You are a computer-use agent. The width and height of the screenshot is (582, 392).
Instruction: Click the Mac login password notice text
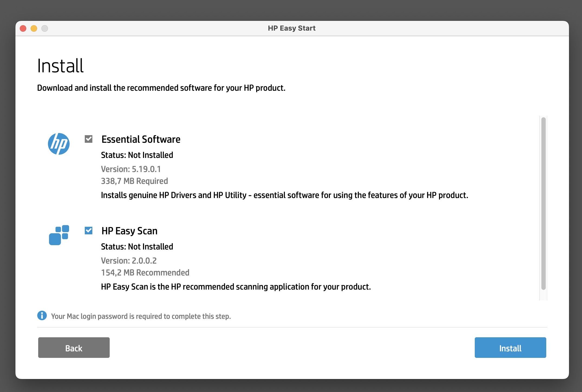pyautogui.click(x=141, y=316)
